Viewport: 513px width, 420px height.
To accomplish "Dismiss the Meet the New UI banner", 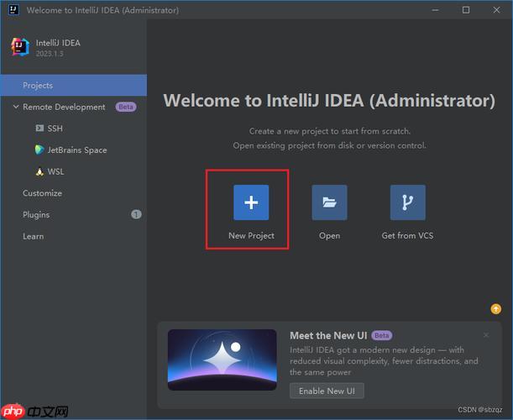I will 486,335.
